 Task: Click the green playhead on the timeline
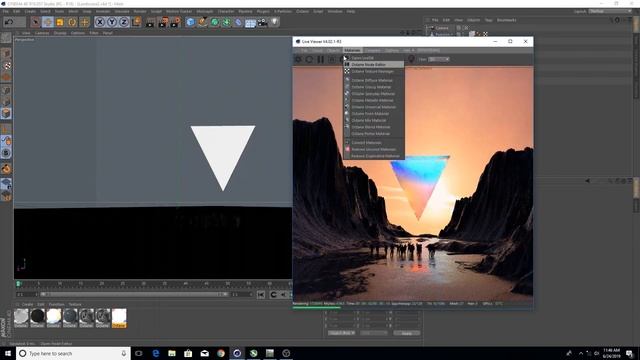click(18, 284)
